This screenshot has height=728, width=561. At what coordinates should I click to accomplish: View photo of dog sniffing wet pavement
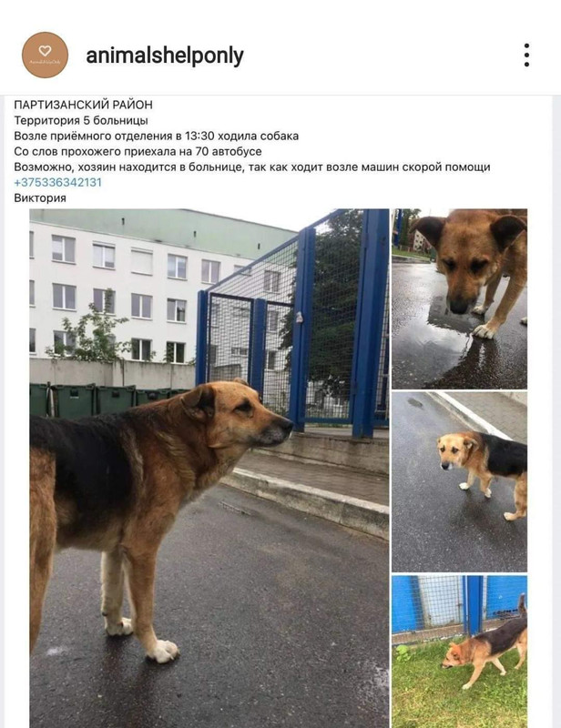pyautogui.click(x=459, y=298)
